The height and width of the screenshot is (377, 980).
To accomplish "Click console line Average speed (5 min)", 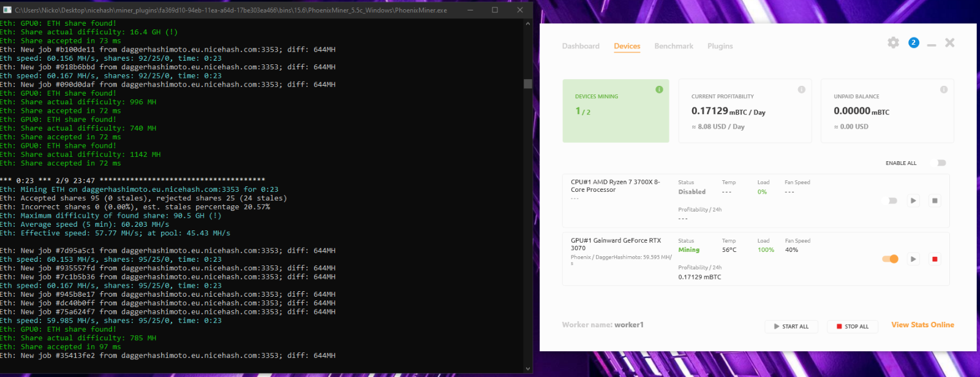I will click(85, 224).
